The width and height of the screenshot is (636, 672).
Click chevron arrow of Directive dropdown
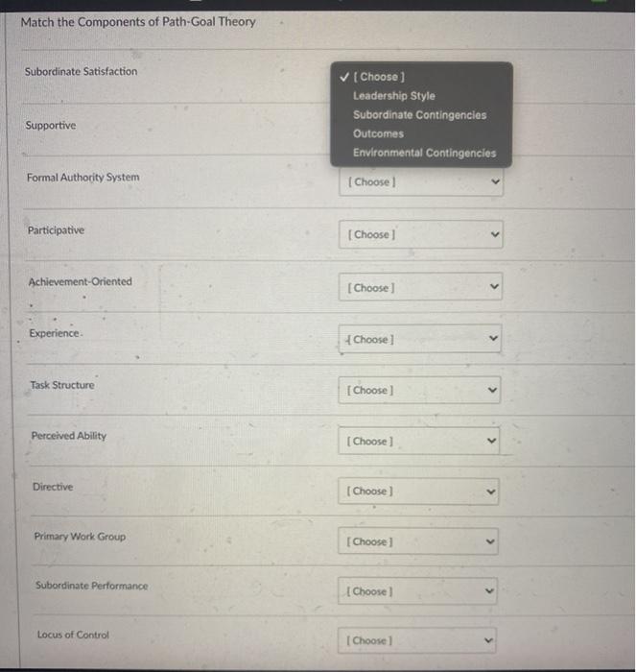(x=491, y=492)
